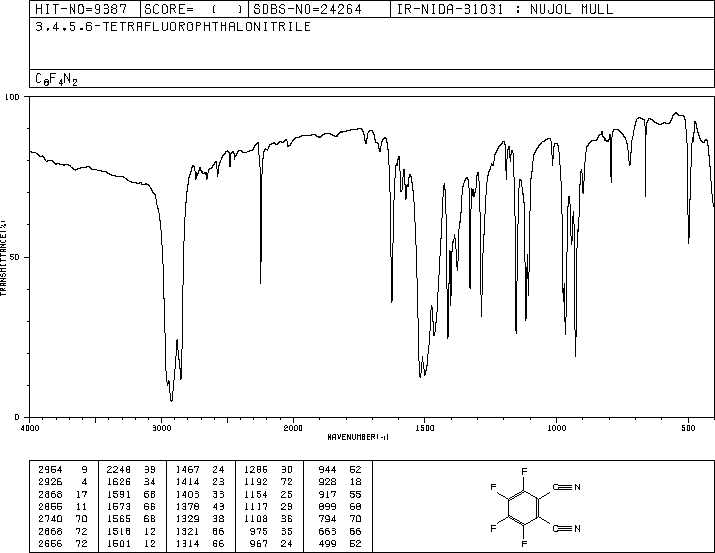Viewport: 715px width, 553px height.
Task: Click the 4000 wavenumber axis label
Action: 30,428
